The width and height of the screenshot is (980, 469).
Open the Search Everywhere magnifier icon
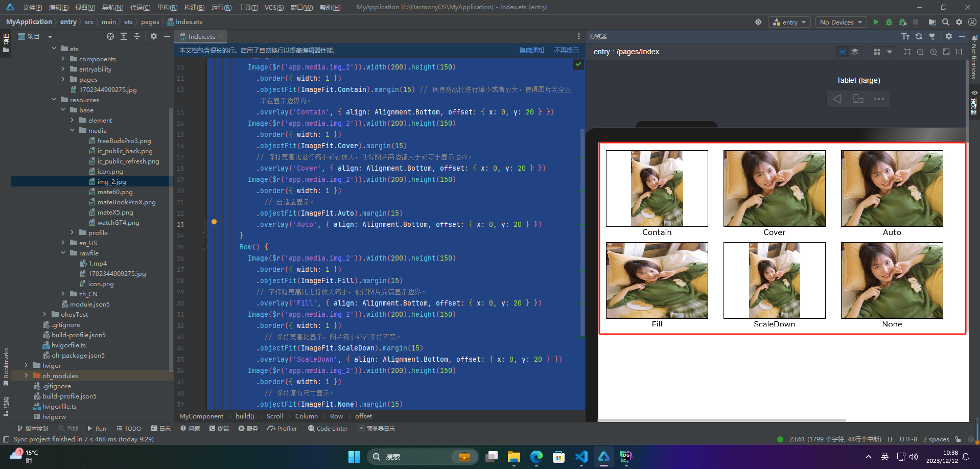tap(946, 22)
